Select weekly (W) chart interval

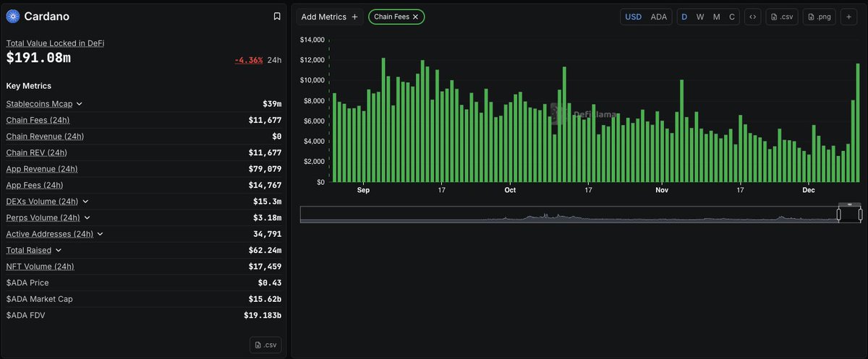click(700, 17)
